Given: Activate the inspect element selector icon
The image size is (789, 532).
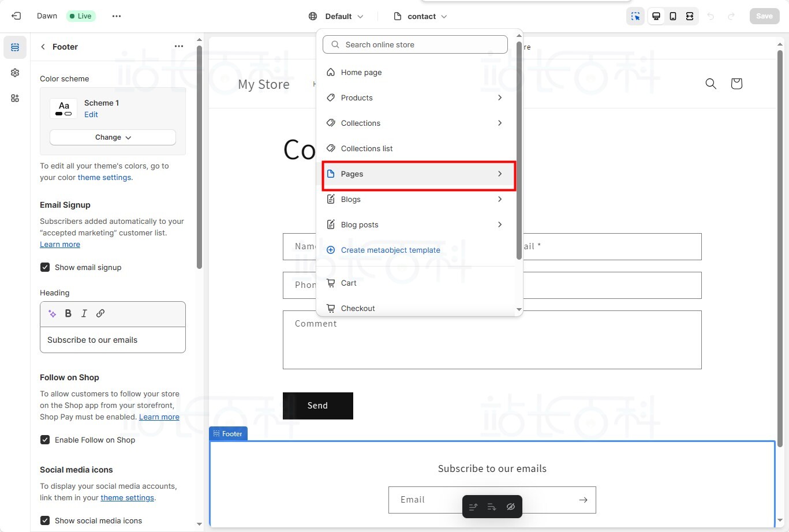Looking at the screenshot, I should pyautogui.click(x=635, y=16).
